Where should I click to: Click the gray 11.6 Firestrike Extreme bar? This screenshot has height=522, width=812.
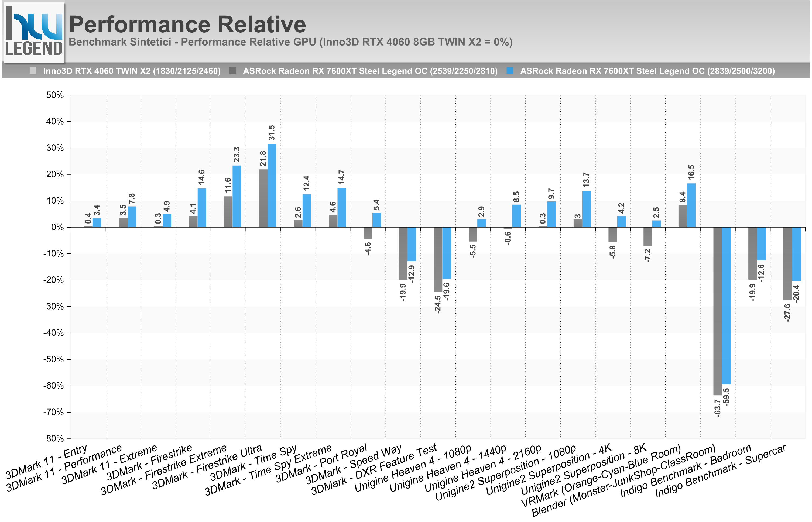click(x=228, y=212)
